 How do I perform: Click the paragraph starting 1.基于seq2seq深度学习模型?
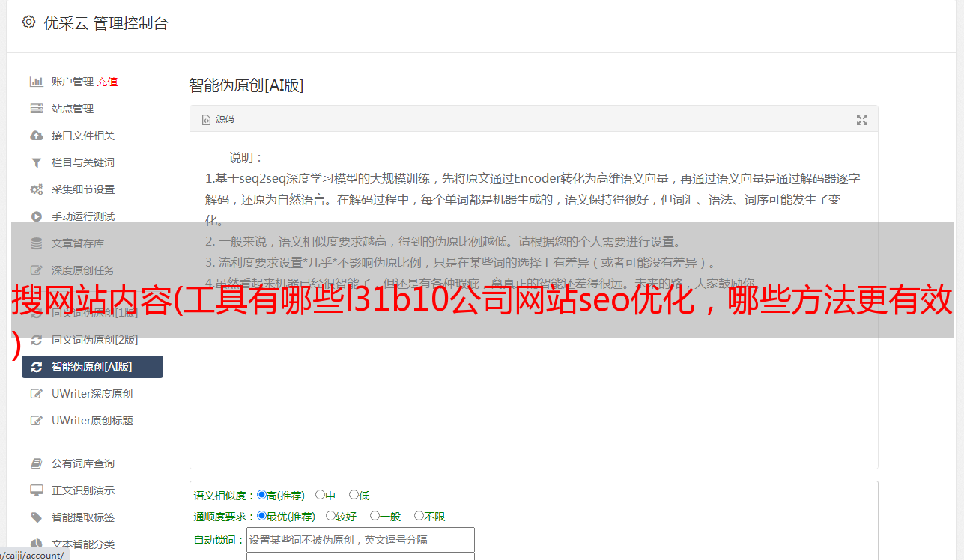533,200
